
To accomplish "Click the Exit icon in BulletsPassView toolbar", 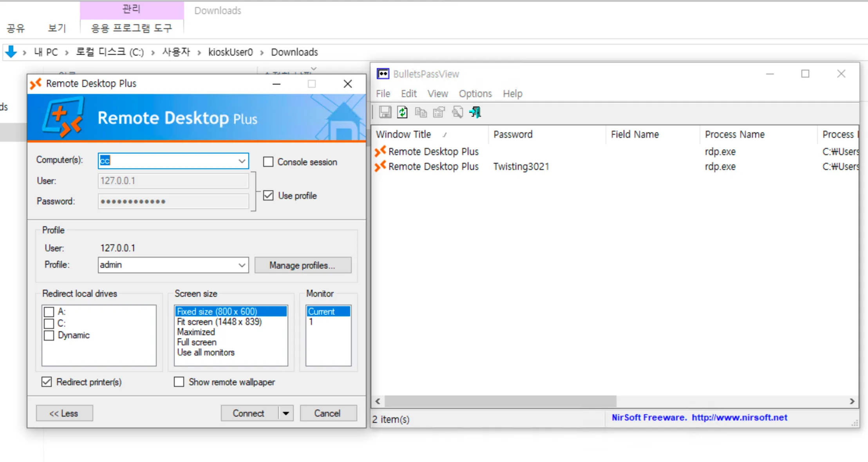I will pyautogui.click(x=475, y=112).
